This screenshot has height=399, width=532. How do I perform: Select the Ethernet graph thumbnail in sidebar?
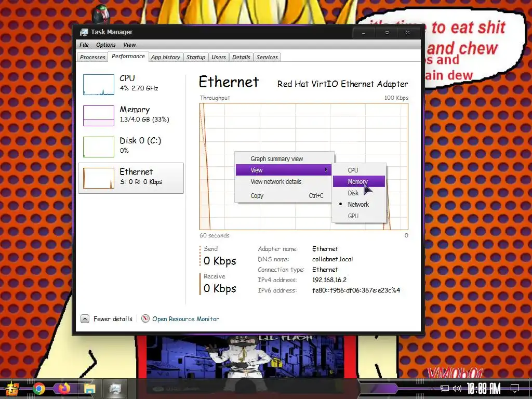tap(99, 178)
